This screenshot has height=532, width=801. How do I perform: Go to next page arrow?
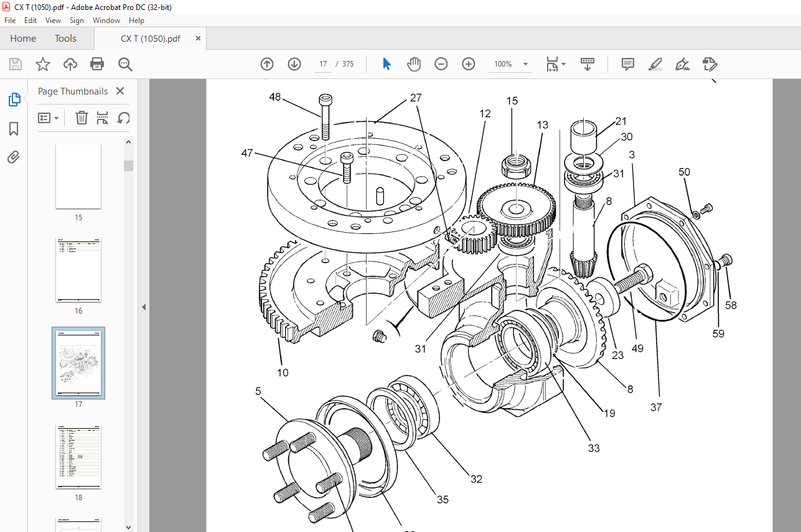point(294,64)
